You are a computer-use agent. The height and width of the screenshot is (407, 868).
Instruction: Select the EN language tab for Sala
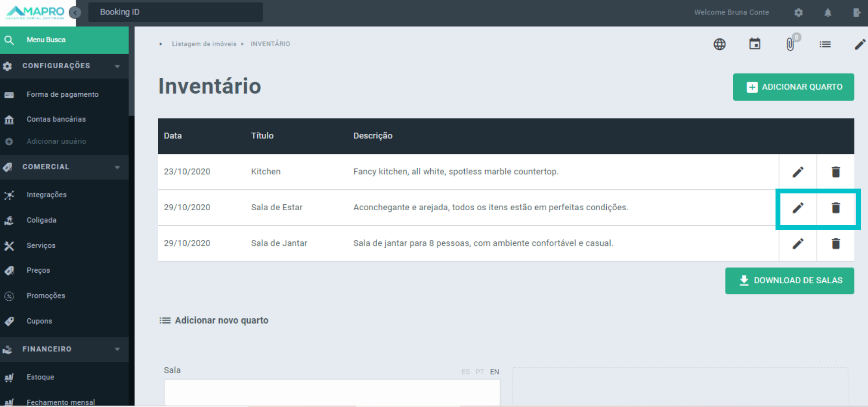494,372
